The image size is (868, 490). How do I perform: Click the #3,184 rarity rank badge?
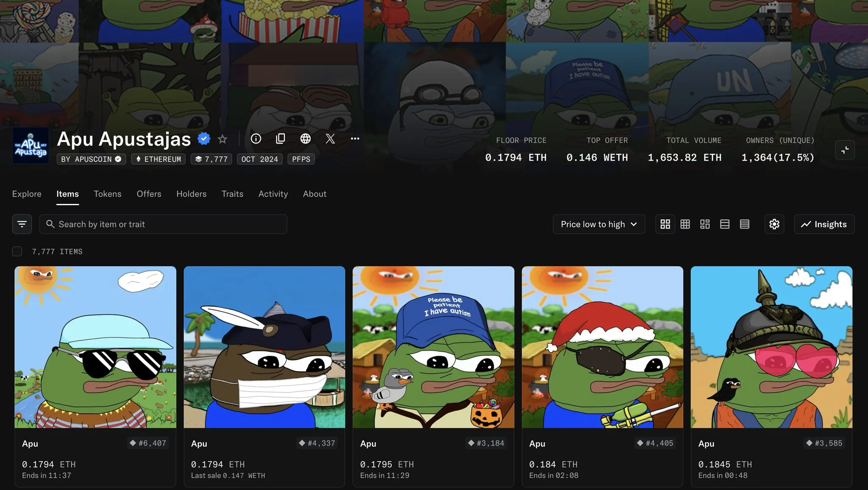coord(486,443)
